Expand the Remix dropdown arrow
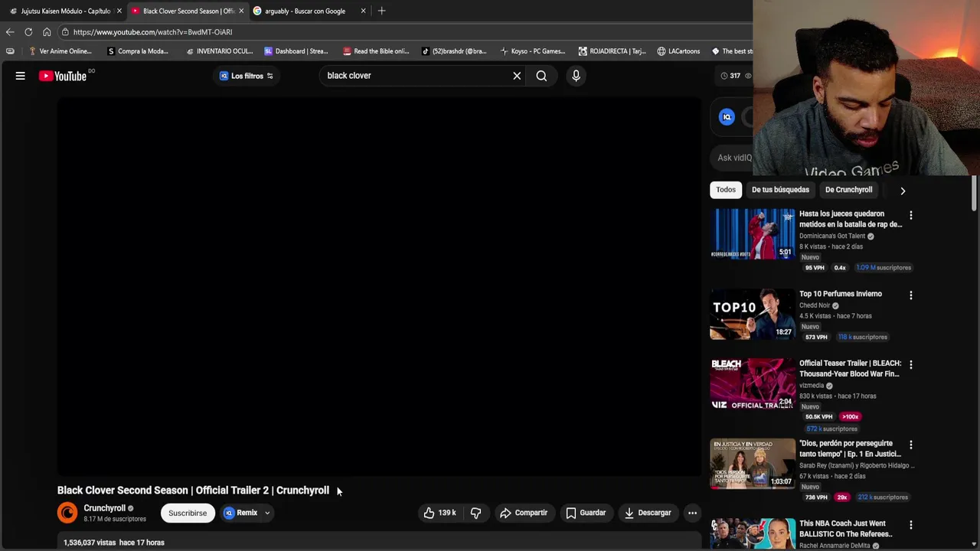980x551 pixels. click(267, 513)
